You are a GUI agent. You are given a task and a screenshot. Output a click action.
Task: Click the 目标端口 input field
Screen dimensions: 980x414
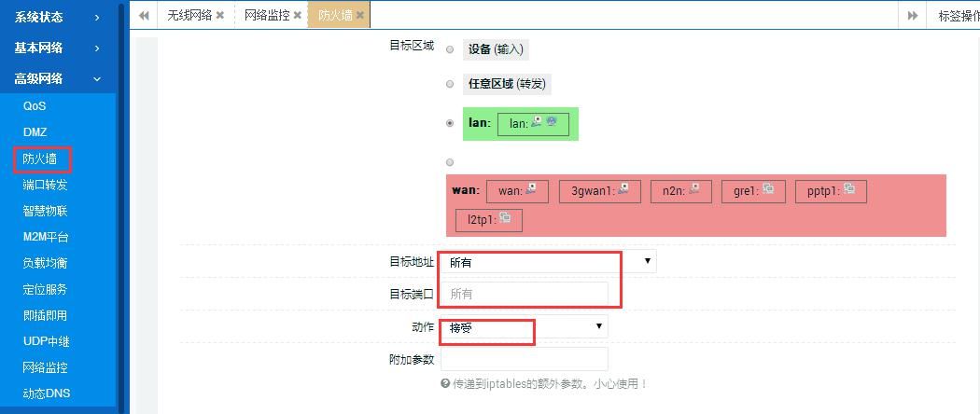(524, 294)
